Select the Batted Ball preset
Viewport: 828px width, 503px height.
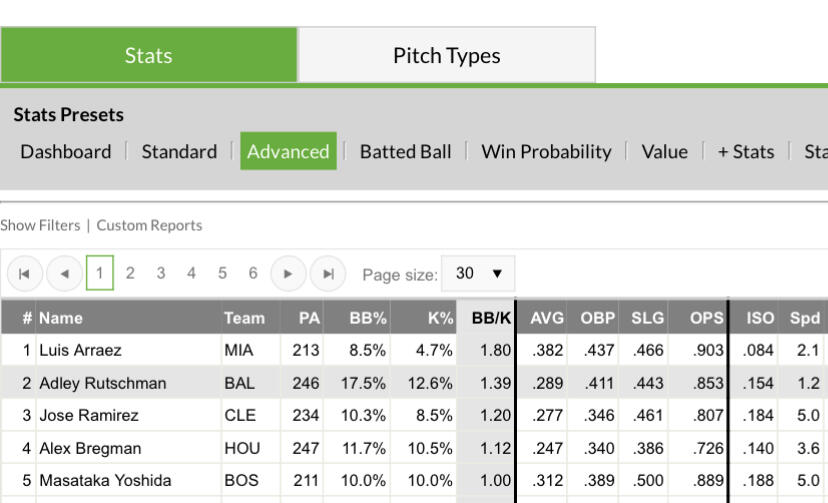(405, 152)
